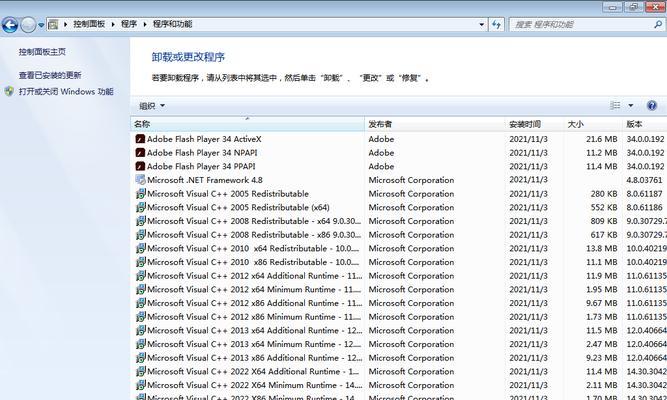
Task: Click Adobe publisher cell for Flash ActiveX
Action: tap(381, 139)
